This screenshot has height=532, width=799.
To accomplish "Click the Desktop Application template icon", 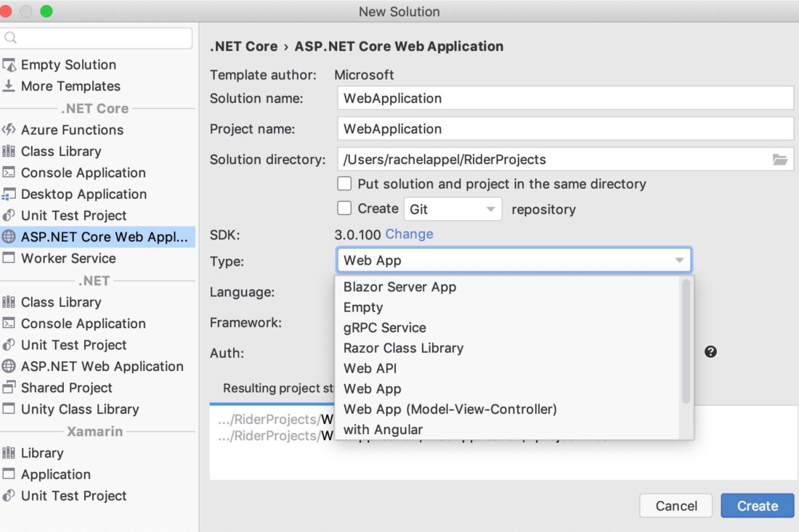I will tap(9, 194).
